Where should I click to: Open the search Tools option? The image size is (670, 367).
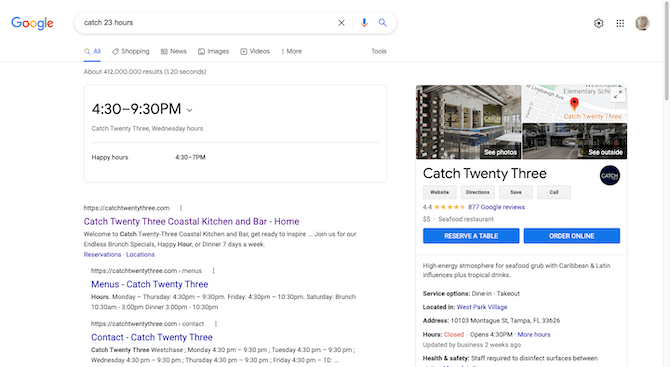pos(379,51)
